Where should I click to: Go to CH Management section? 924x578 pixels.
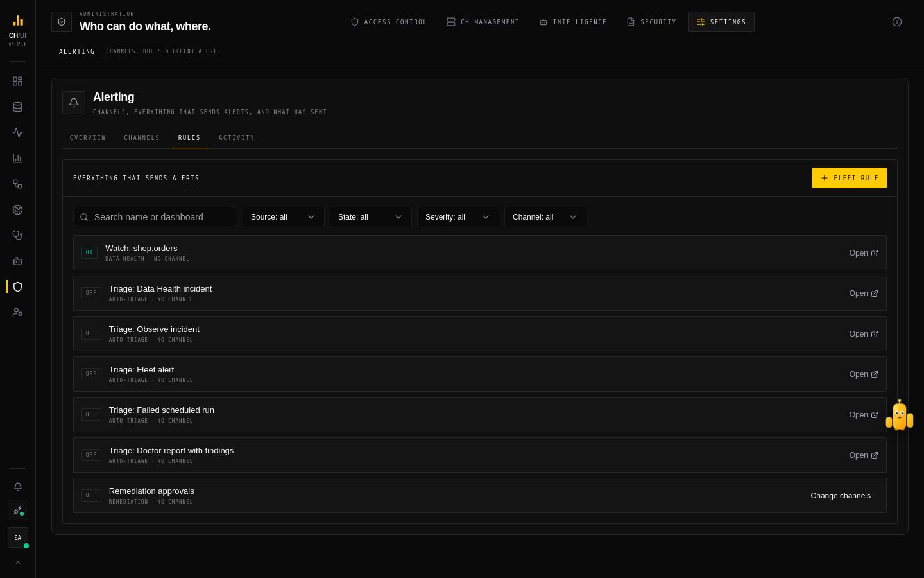click(x=483, y=22)
